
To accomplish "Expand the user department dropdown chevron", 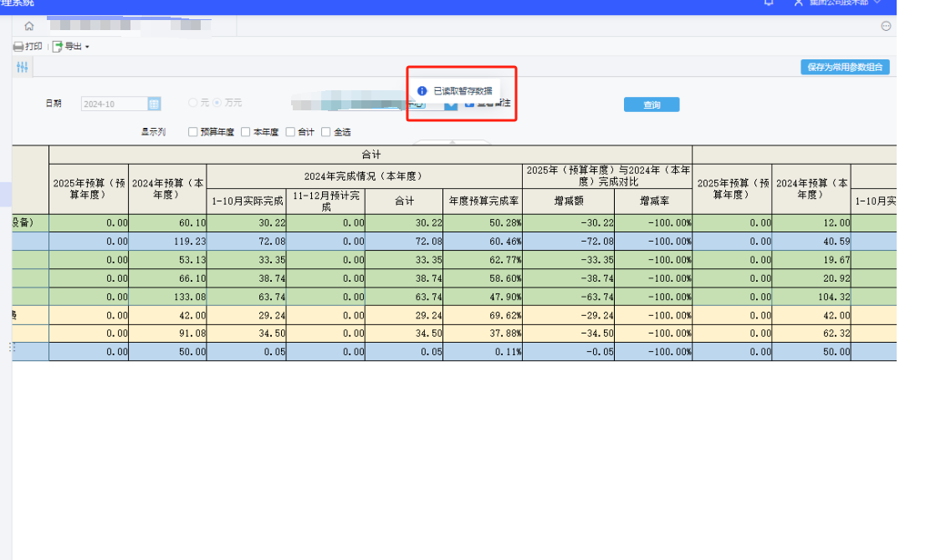I will click(x=877, y=3).
